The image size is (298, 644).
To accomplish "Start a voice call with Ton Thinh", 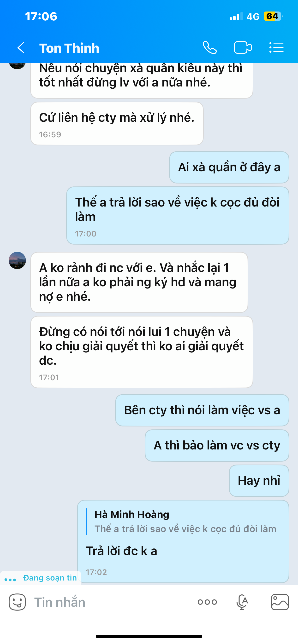I will 210,47.
